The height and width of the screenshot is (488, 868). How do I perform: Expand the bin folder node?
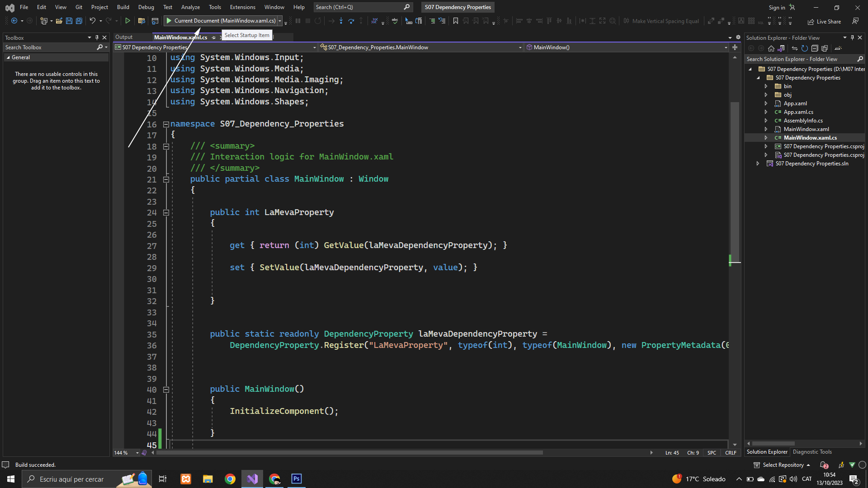tap(766, 86)
